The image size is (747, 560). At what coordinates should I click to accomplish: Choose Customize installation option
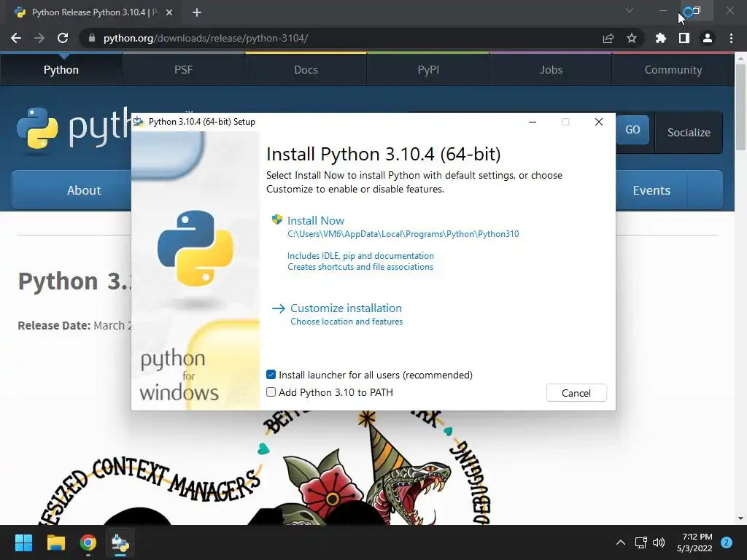pos(346,308)
